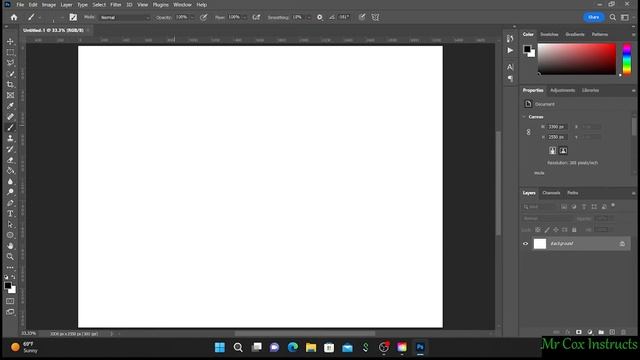Open the blending Mode dropdown showing Normal

click(x=125, y=18)
